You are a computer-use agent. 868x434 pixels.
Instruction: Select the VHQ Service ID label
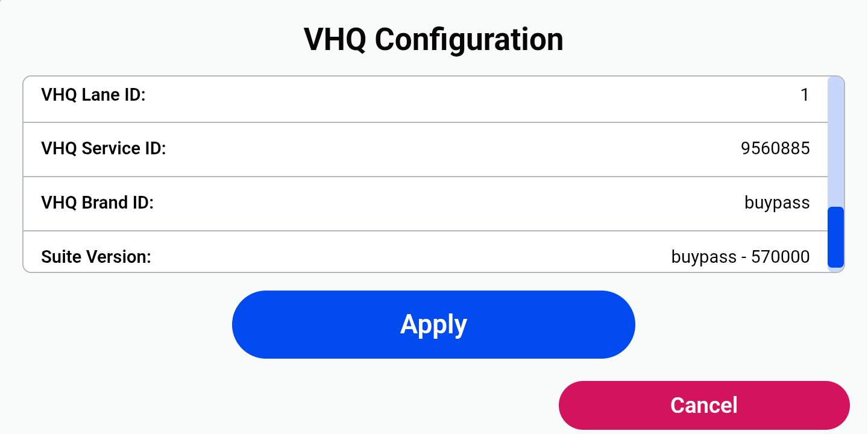pos(104,148)
